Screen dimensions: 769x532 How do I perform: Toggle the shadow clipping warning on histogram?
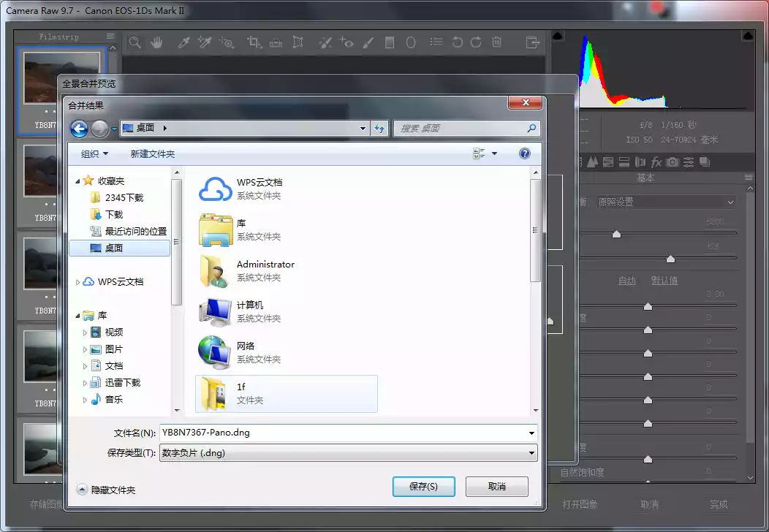point(558,36)
